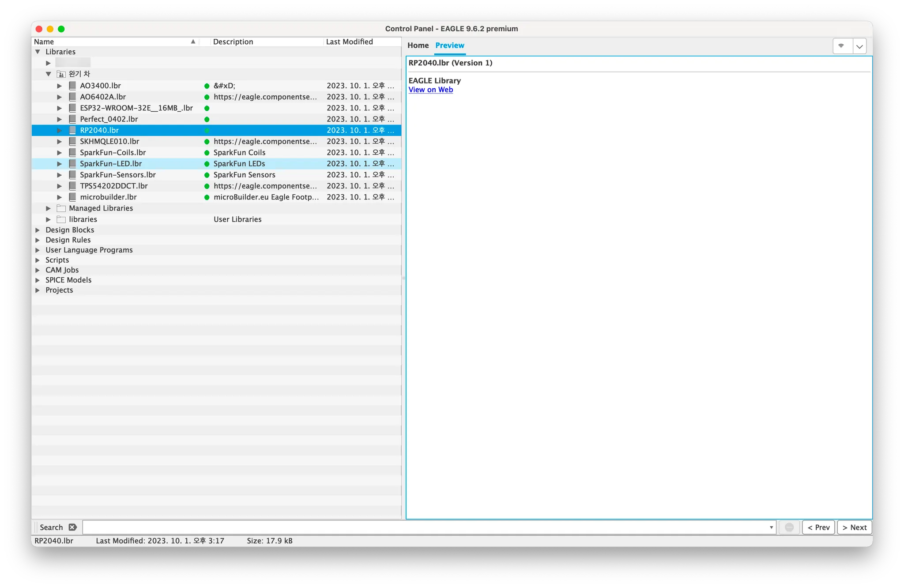
Task: Click the stop search round icon
Action: tap(789, 527)
